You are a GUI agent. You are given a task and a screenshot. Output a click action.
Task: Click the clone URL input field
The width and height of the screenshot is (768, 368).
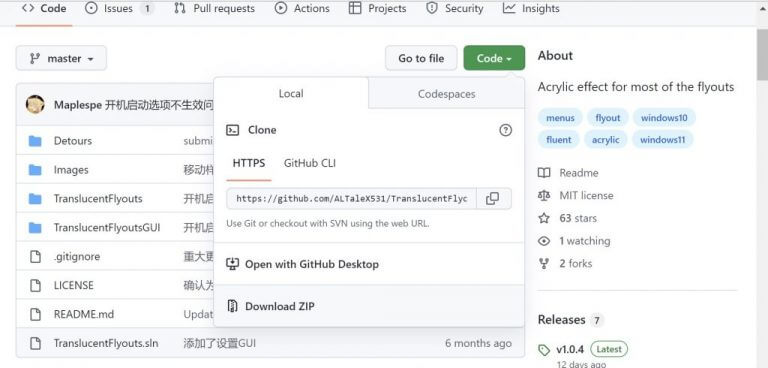click(351, 198)
